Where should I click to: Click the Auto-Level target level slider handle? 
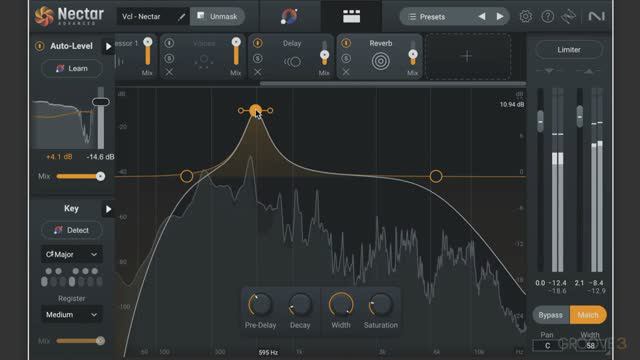pyautogui.click(x=100, y=102)
